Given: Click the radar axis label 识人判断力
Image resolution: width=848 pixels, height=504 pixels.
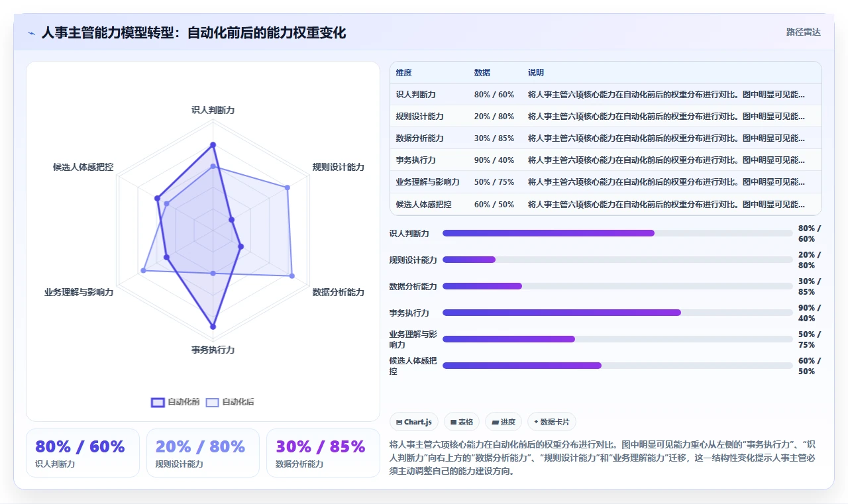Looking at the screenshot, I should [213, 110].
